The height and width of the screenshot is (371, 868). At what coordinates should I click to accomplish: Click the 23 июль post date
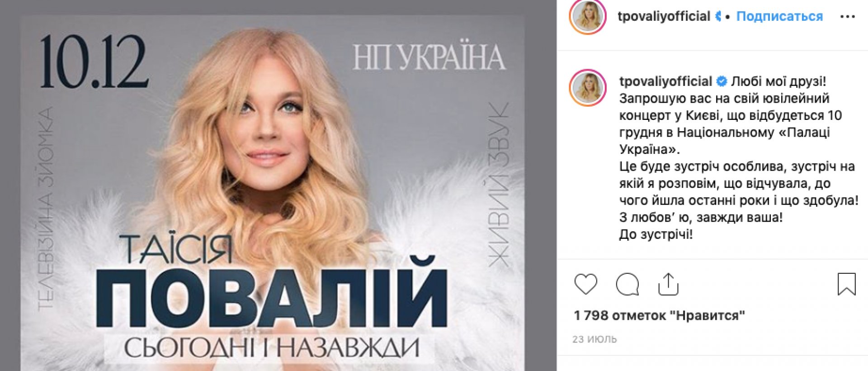pyautogui.click(x=594, y=339)
